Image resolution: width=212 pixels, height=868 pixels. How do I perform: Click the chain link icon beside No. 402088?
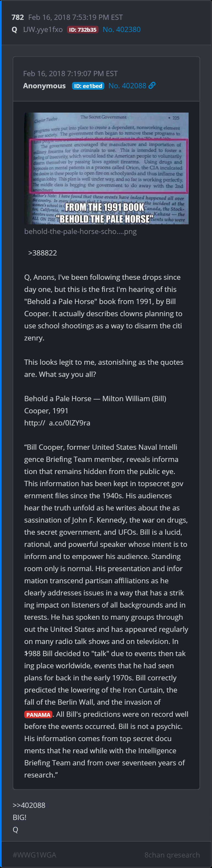coord(152,86)
